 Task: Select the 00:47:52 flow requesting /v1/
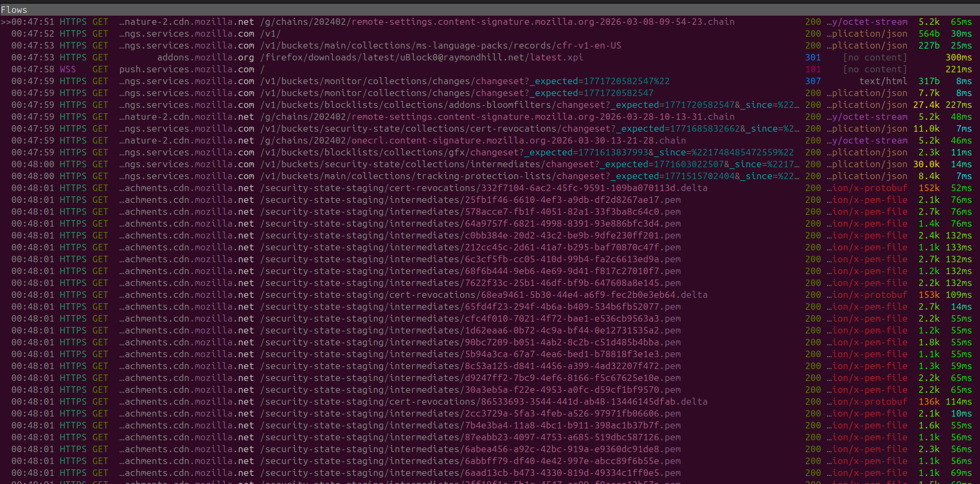tap(490, 33)
